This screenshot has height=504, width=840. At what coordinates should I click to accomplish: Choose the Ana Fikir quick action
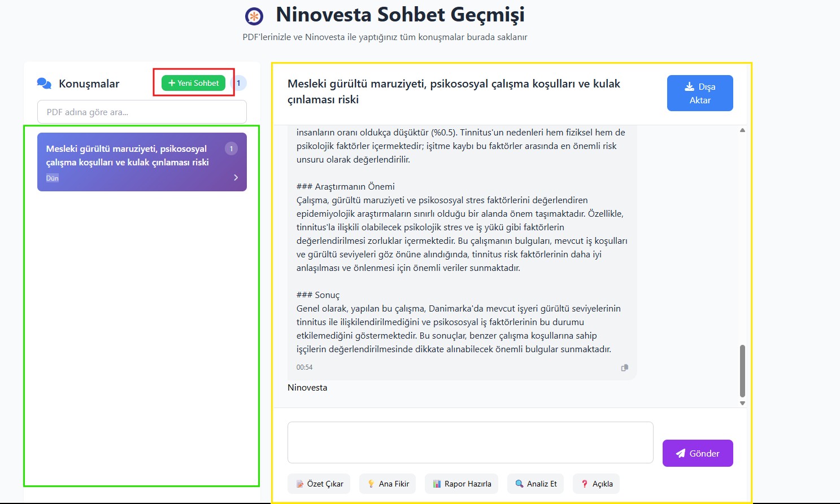(388, 484)
